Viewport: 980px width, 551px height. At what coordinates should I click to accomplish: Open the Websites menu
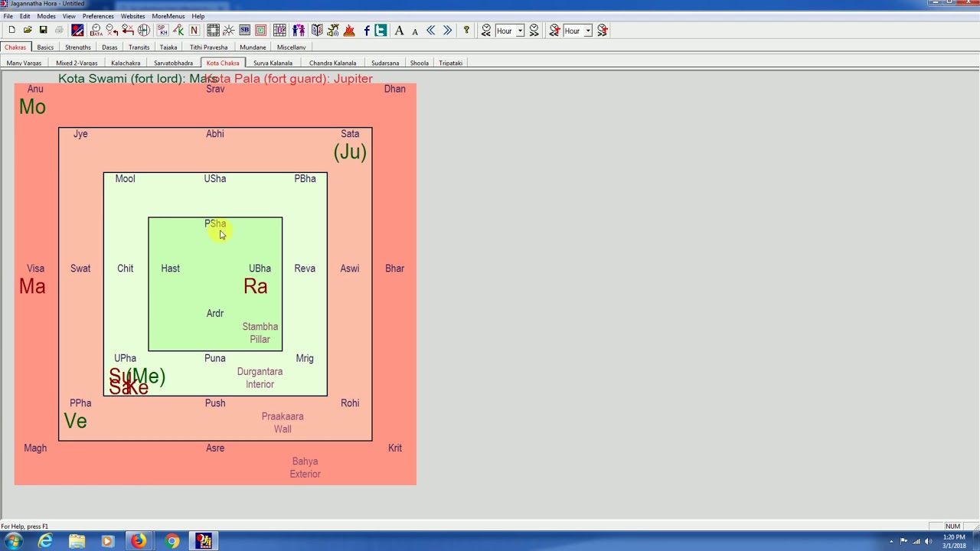[x=132, y=16]
